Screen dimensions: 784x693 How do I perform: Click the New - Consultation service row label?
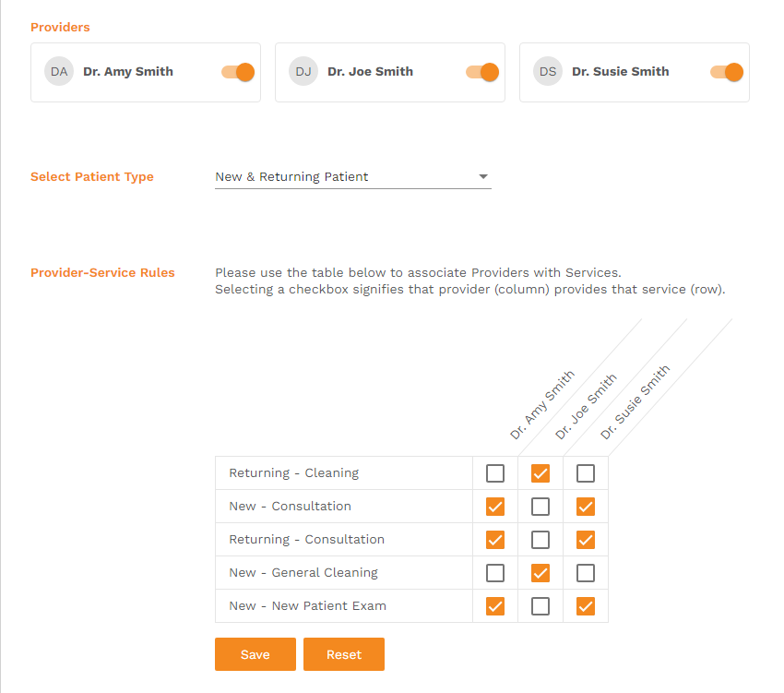(x=290, y=507)
